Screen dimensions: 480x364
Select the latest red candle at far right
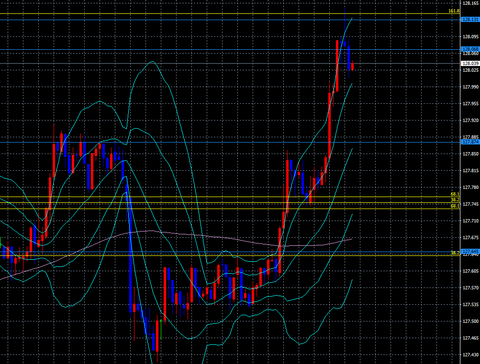[x=352, y=66]
